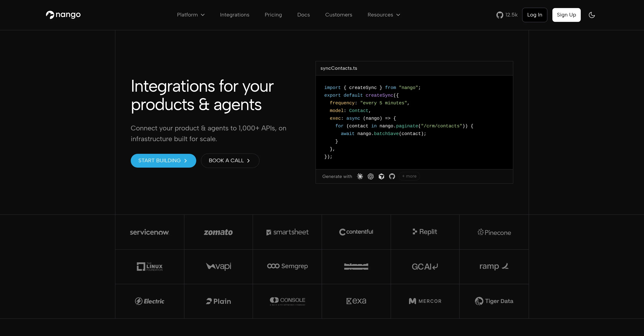644x336 pixels.
Task: Click the Tiger Data logo
Action: 494,301
